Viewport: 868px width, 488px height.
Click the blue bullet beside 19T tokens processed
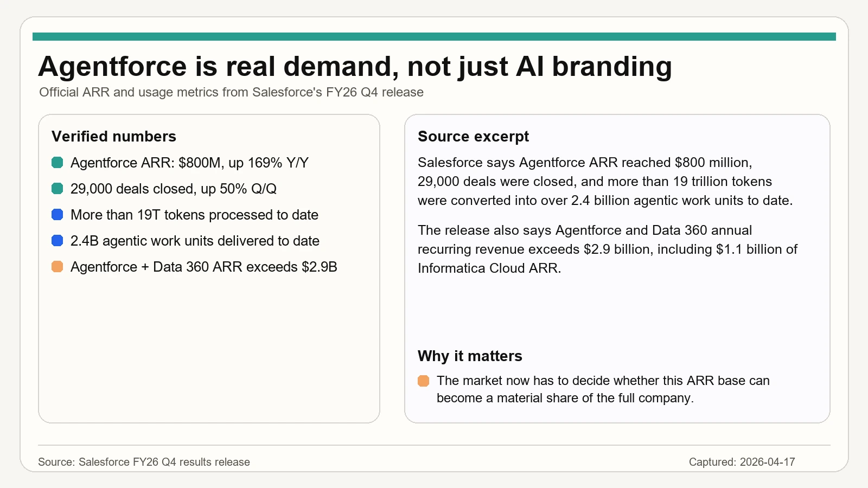57,215
